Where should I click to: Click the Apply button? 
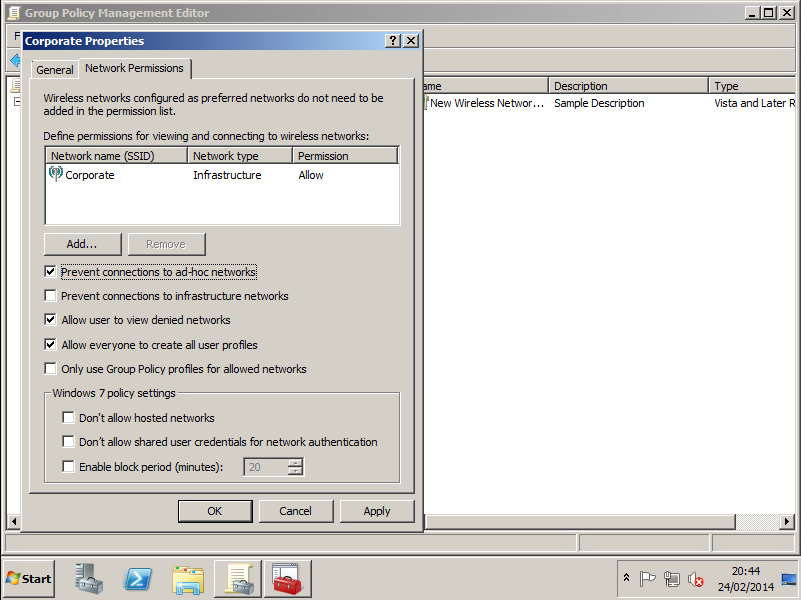377,511
